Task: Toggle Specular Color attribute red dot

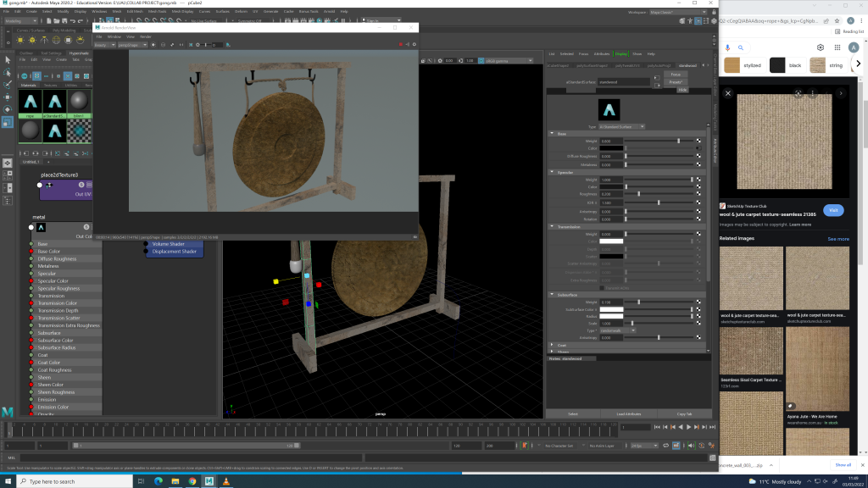Action: pos(31,281)
